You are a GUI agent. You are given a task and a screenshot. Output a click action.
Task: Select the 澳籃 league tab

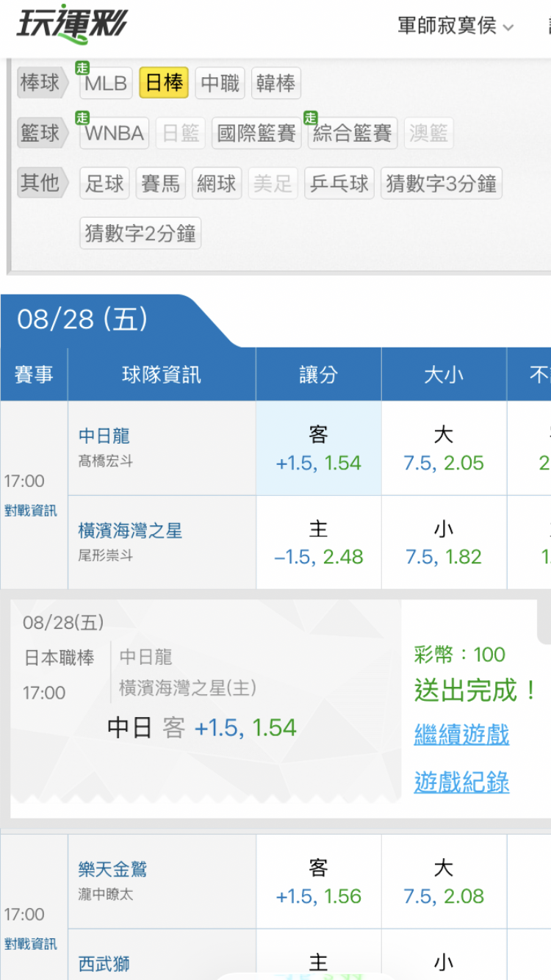pyautogui.click(x=428, y=133)
